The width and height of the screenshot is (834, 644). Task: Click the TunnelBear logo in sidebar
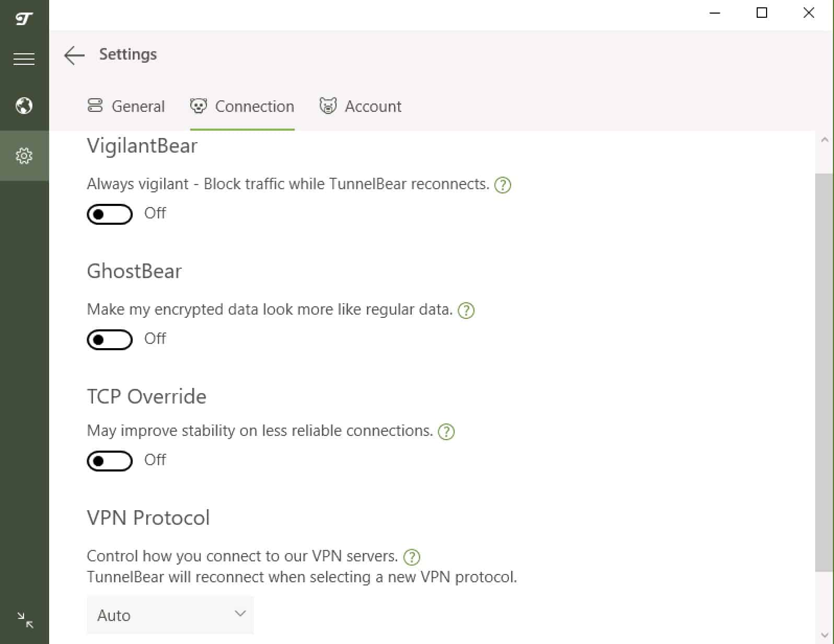(24, 19)
